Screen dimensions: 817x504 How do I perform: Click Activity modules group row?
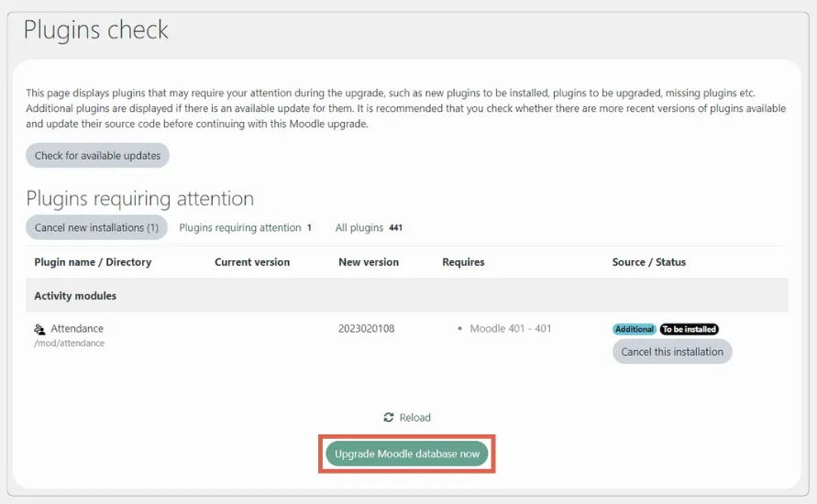pyautogui.click(x=407, y=295)
